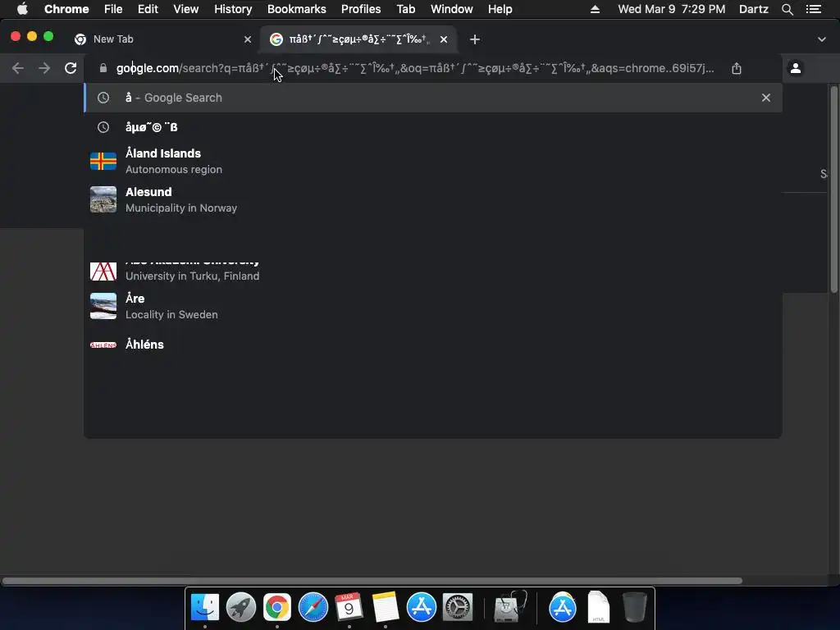Open the Applications folder in the Dock
840x630 pixels.
(563, 608)
